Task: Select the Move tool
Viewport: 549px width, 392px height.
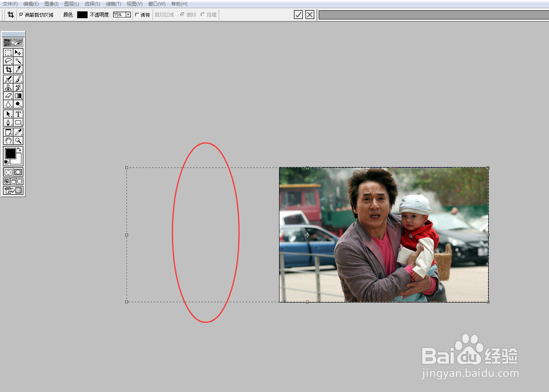Action: [18, 53]
